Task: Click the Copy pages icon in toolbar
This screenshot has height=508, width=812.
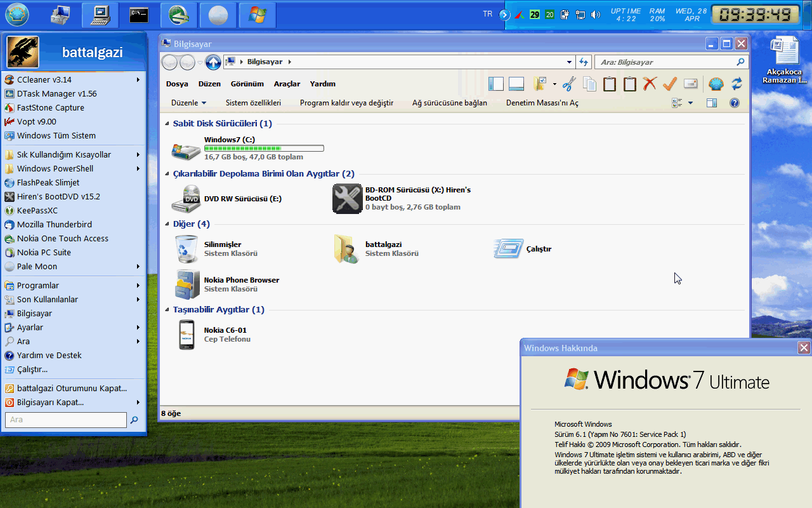Action: click(589, 84)
